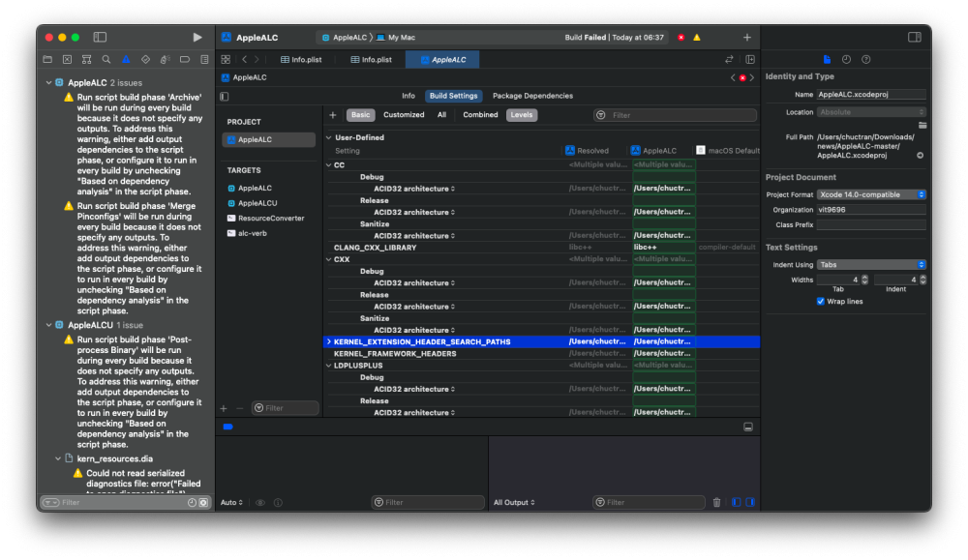Viewport: 968px width, 560px height.
Task: Open the Indent Using dropdown
Action: [871, 265]
